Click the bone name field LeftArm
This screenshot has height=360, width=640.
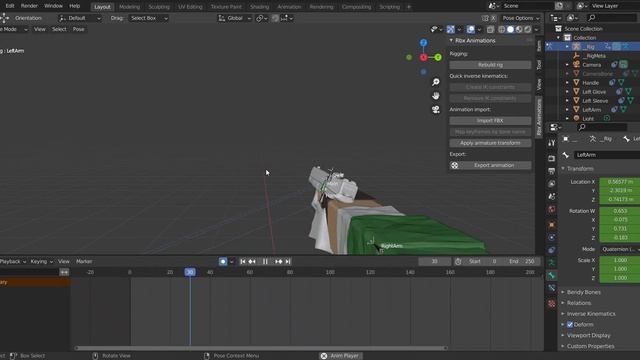click(607, 155)
